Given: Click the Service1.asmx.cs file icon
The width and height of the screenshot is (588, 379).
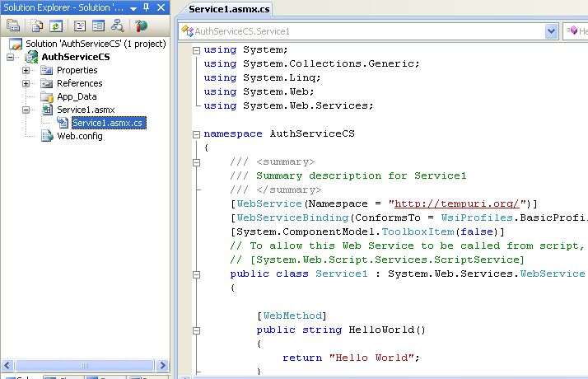Looking at the screenshot, I should click(63, 123).
